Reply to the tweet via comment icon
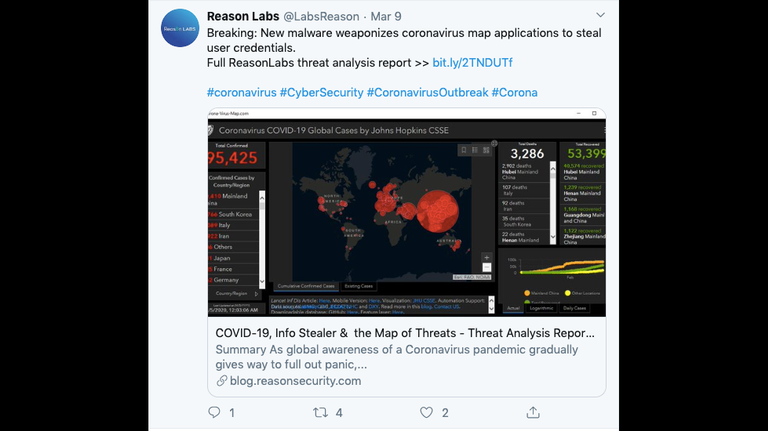 point(214,412)
